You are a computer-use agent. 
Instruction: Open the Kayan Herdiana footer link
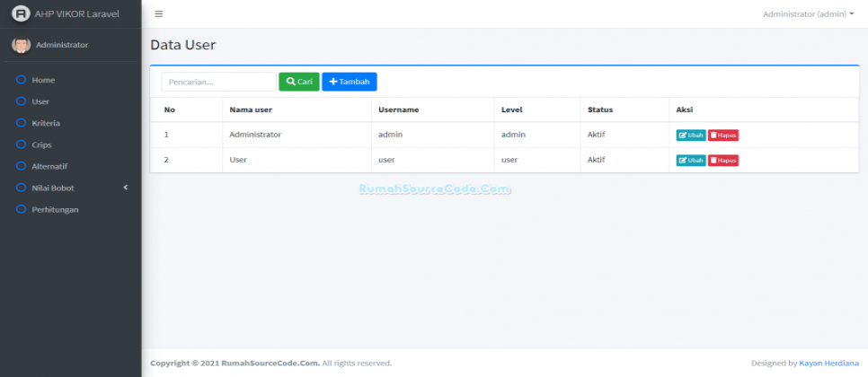[828, 364]
